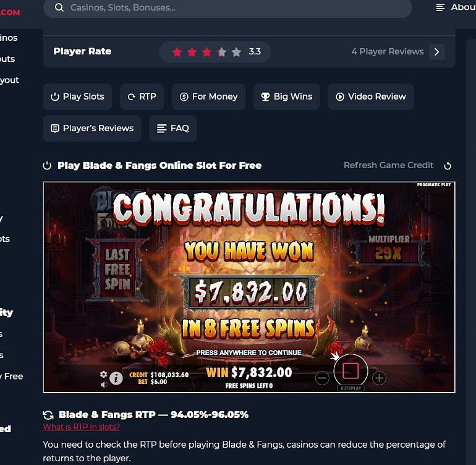Follow What is RTP in slots link

pyautogui.click(x=82, y=427)
